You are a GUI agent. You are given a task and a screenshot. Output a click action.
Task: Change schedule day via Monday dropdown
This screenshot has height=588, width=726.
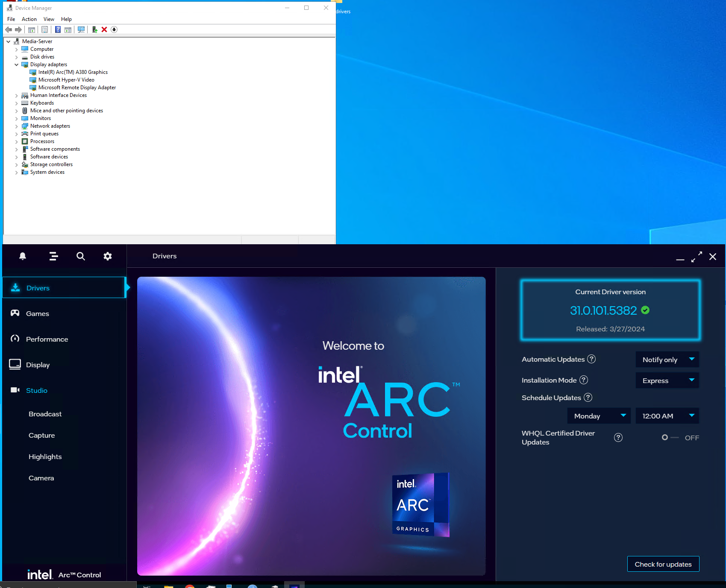pos(598,415)
